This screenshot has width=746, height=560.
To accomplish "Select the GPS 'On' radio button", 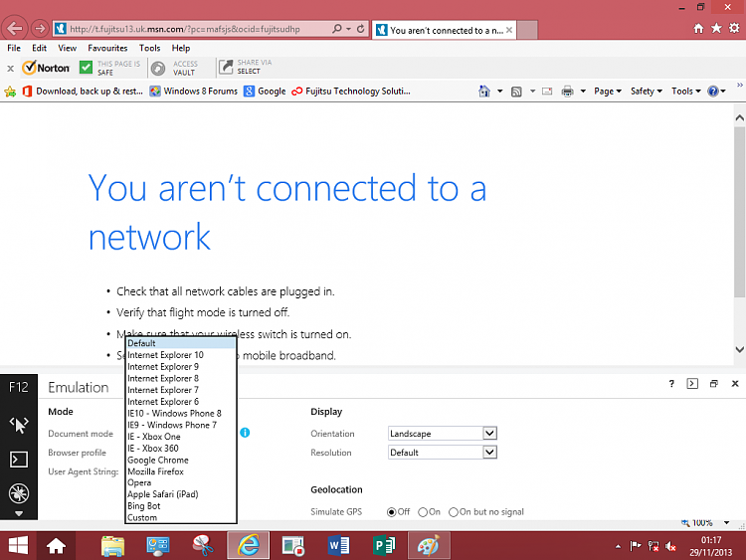I will click(x=423, y=512).
